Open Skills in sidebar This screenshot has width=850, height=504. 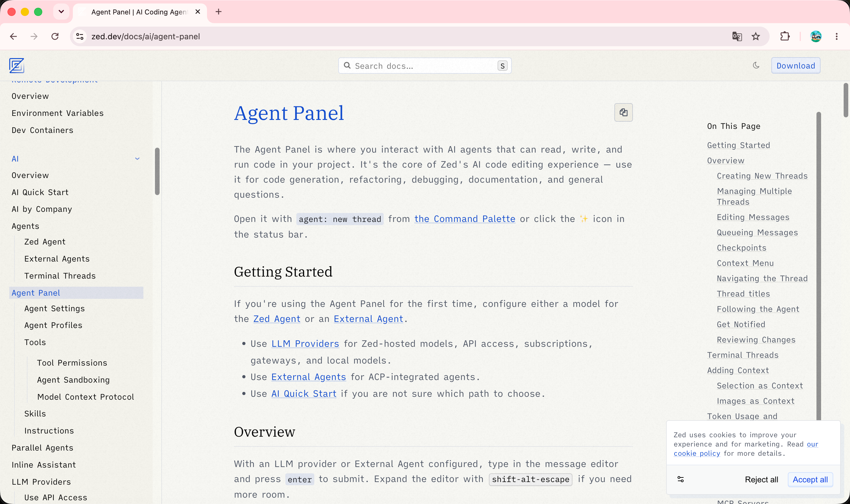pyautogui.click(x=35, y=414)
